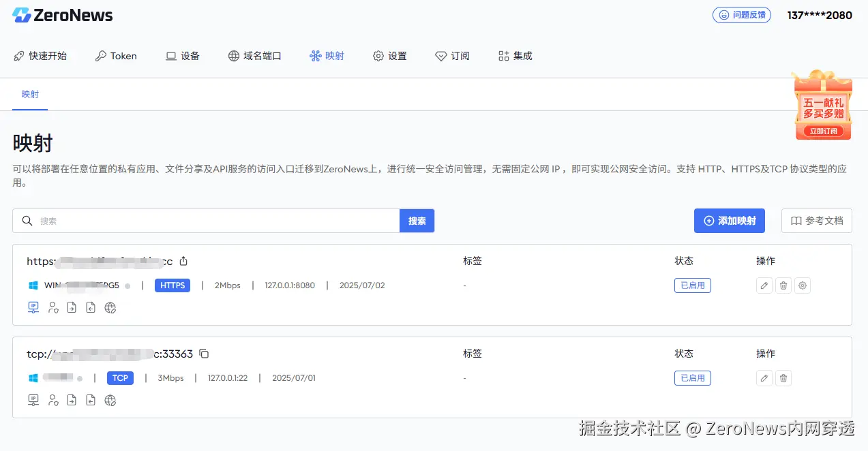Click local address 127.0.0.1:22
Viewport: 868px width, 451px height.
click(x=228, y=378)
